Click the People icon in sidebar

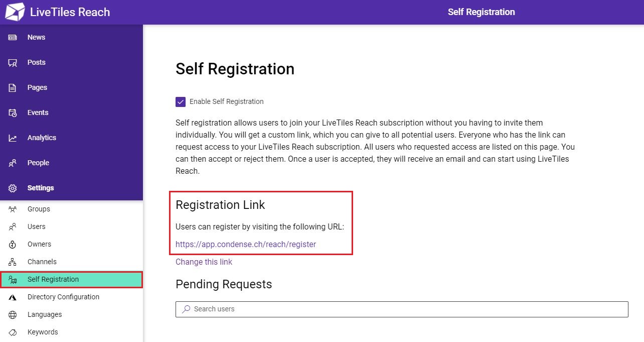[13, 163]
